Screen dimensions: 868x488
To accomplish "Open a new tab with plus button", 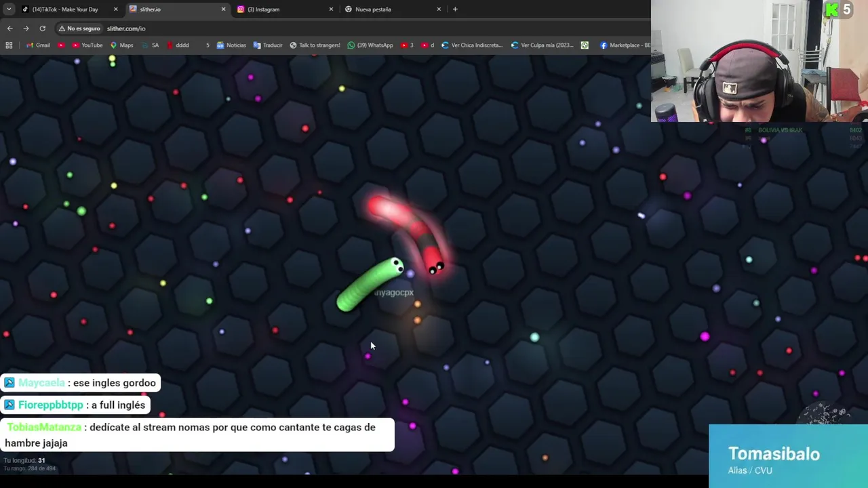I will pyautogui.click(x=455, y=9).
